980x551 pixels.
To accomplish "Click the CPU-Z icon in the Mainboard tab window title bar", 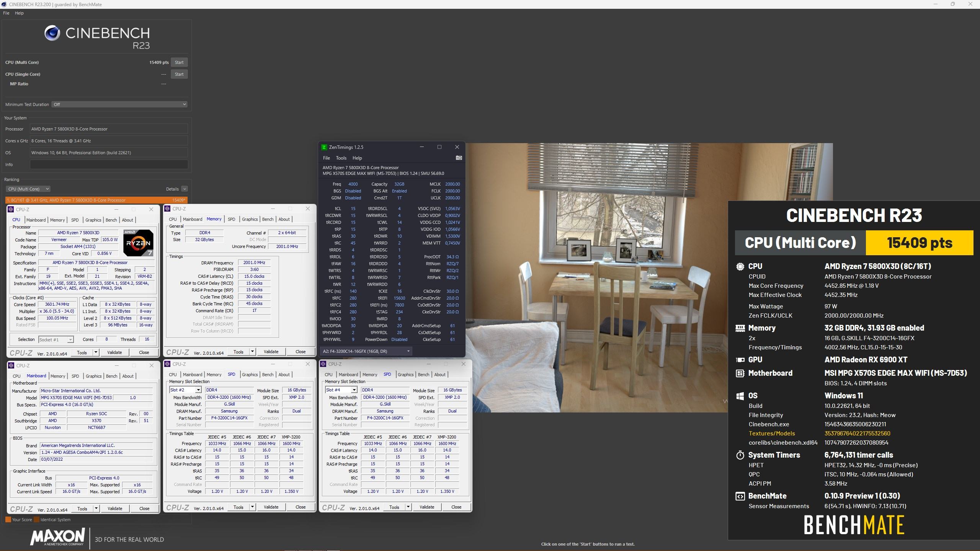I will coord(11,365).
